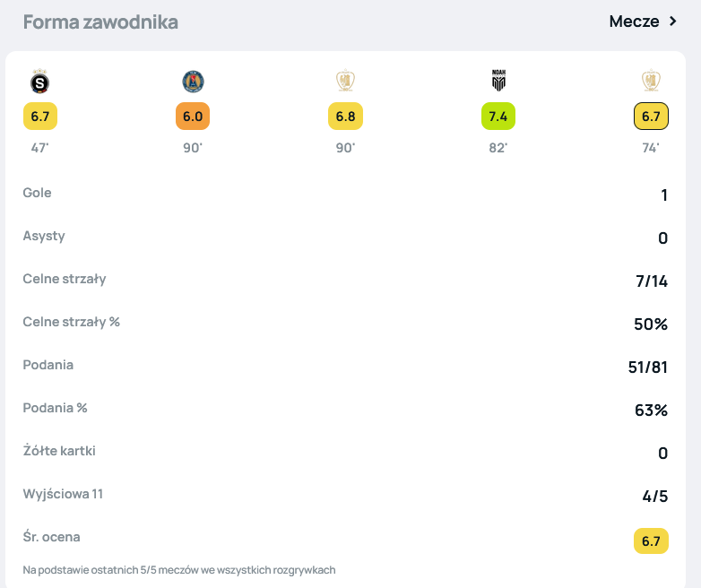
Task: Click the Sparta Praha club logo
Action: coord(40,82)
